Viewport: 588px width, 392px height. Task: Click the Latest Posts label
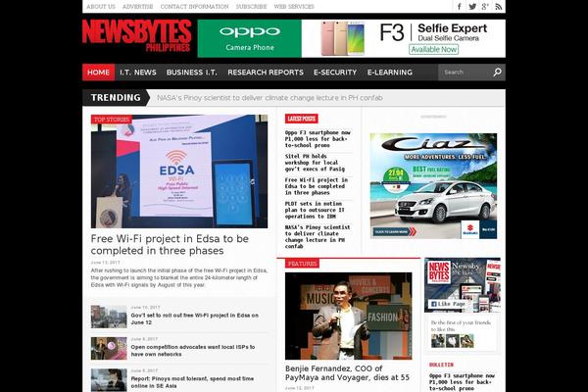pos(302,119)
